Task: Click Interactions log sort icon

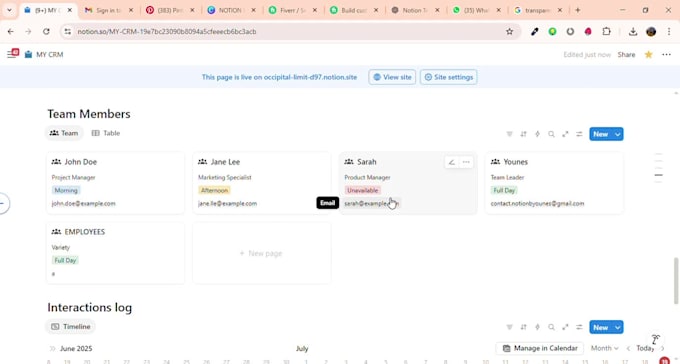Action: [x=523, y=327]
